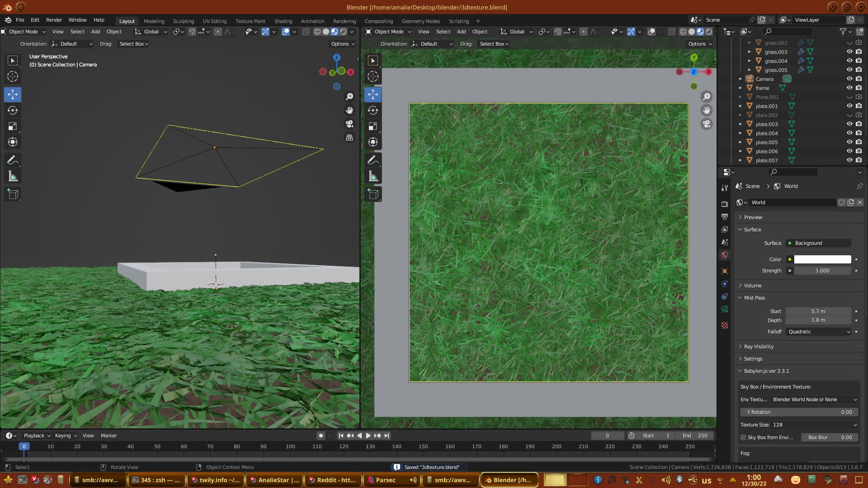This screenshot has height=488, width=868.
Task: Click the Options button in left viewport
Action: tap(343, 44)
